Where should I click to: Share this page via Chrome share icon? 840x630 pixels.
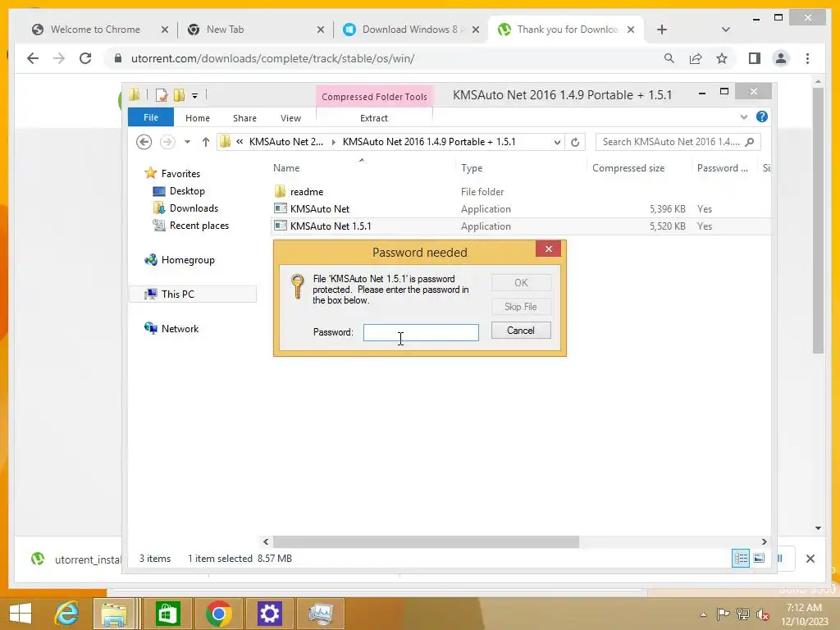click(696, 58)
